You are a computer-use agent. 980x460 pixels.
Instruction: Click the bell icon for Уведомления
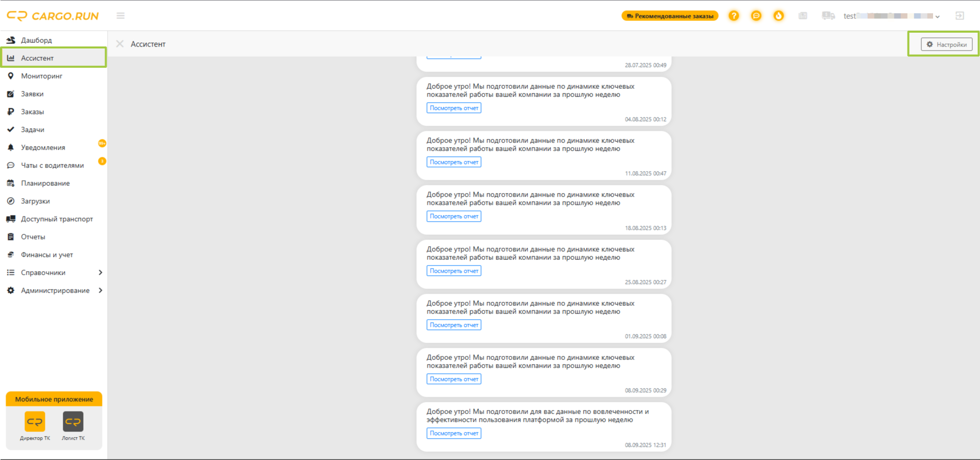(11, 148)
